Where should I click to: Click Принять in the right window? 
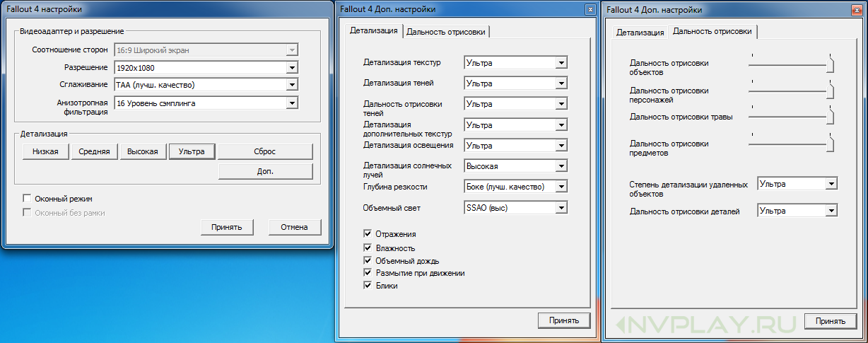tap(830, 321)
